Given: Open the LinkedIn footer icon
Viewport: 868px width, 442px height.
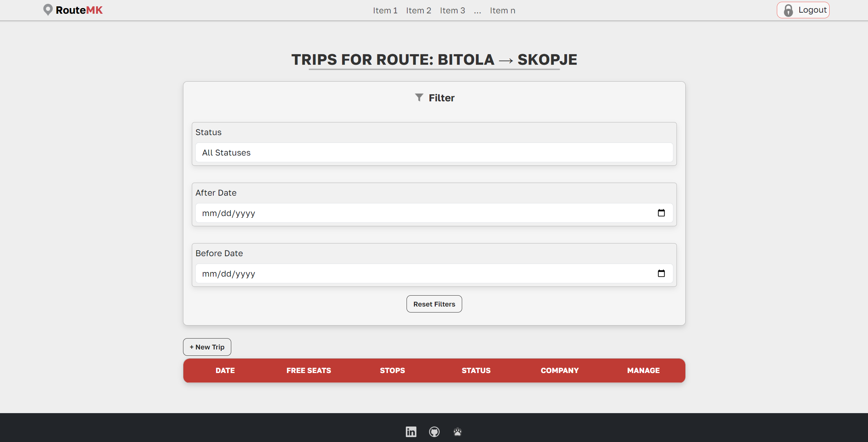Looking at the screenshot, I should point(411,431).
